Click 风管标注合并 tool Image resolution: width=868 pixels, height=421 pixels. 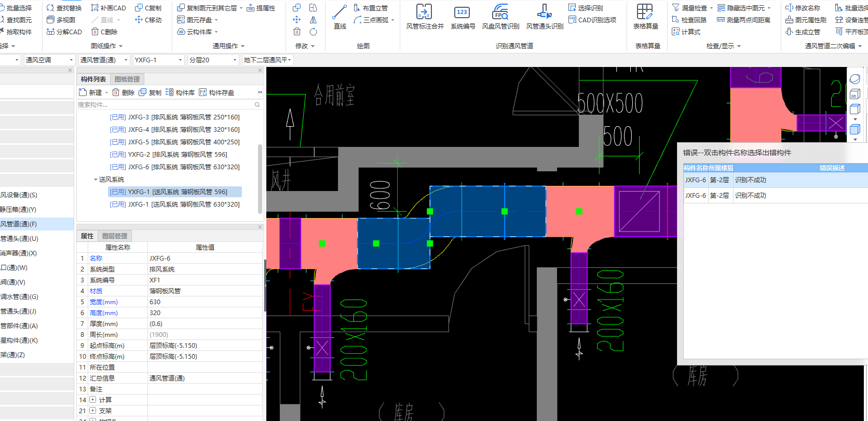point(425,17)
